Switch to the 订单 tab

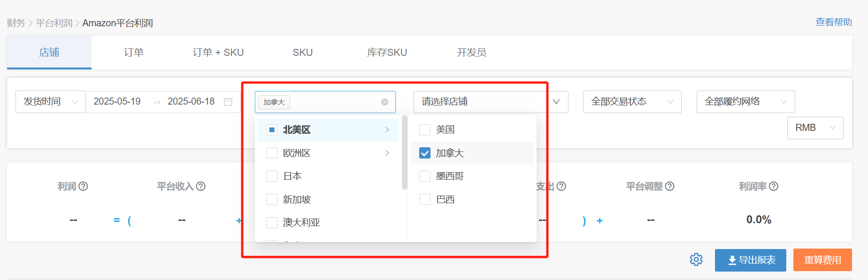134,53
